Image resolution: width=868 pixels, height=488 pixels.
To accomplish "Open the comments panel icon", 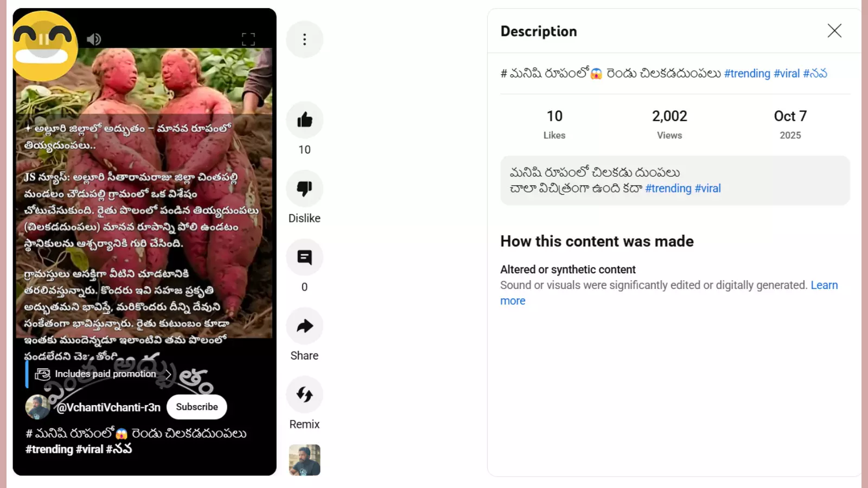I will (304, 257).
